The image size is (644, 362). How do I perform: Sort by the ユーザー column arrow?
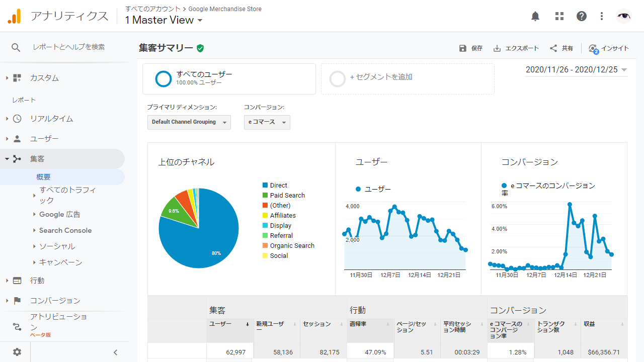click(248, 324)
